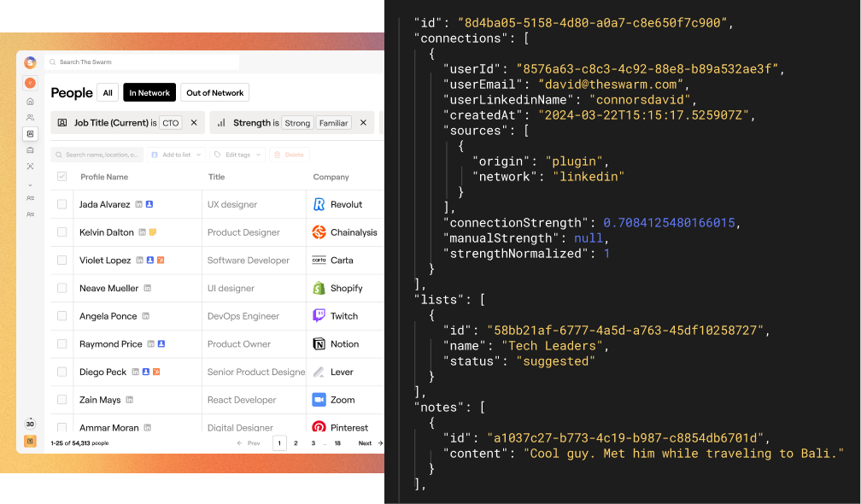Viewport: 861px width, 504px height.
Task: Click The Swarm logo in sidebar
Action: click(x=30, y=62)
